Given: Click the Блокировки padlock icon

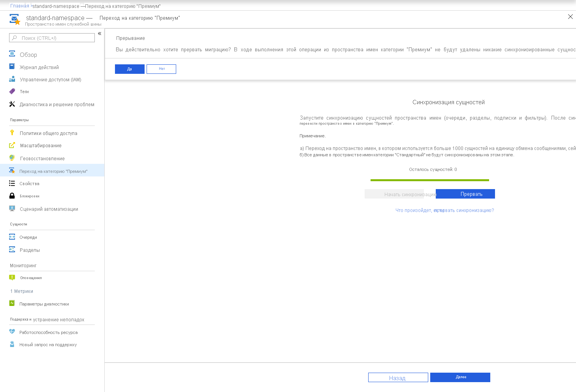Looking at the screenshot, I should point(12,196).
